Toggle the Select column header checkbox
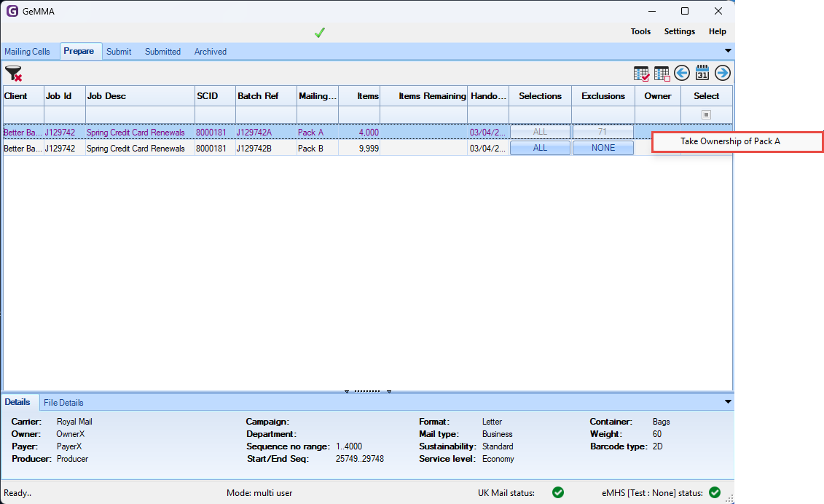 (x=706, y=114)
